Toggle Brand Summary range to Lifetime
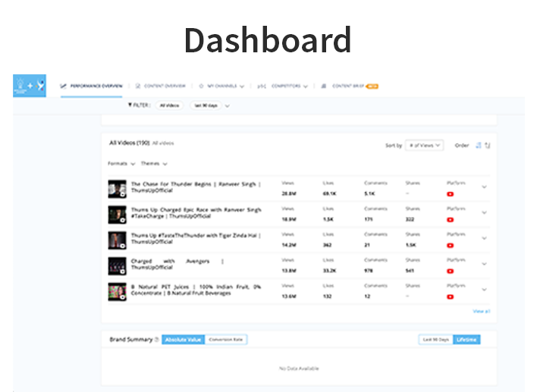 (x=466, y=340)
